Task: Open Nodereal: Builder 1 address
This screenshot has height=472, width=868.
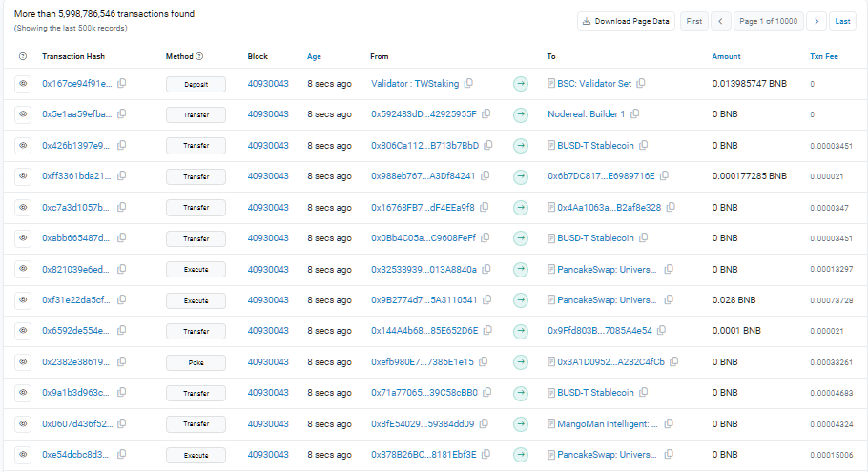Action: (586, 114)
